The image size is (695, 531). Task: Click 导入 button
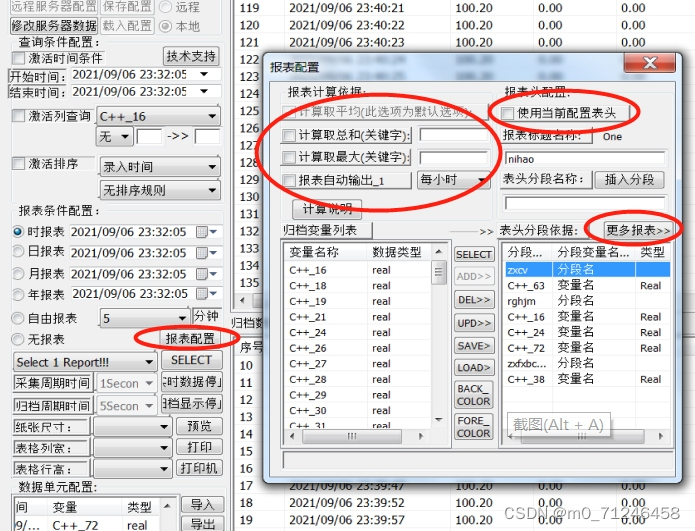(202, 504)
